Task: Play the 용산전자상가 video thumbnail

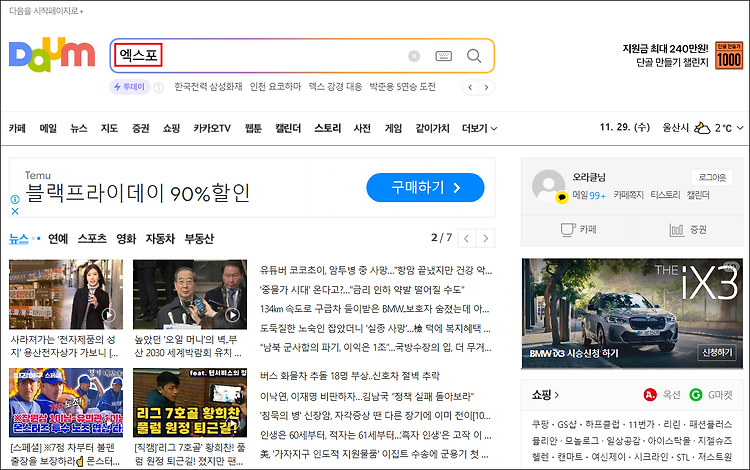Action: (66, 294)
